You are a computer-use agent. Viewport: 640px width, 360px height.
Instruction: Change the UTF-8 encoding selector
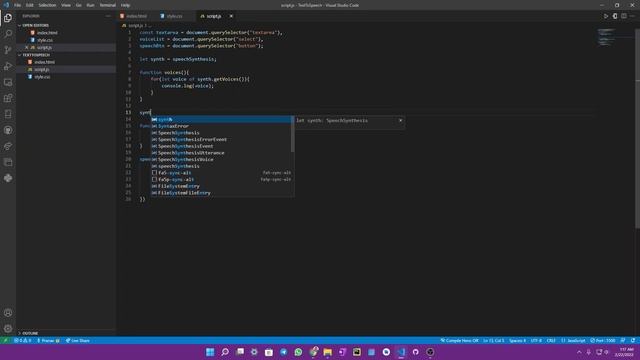(x=536, y=340)
